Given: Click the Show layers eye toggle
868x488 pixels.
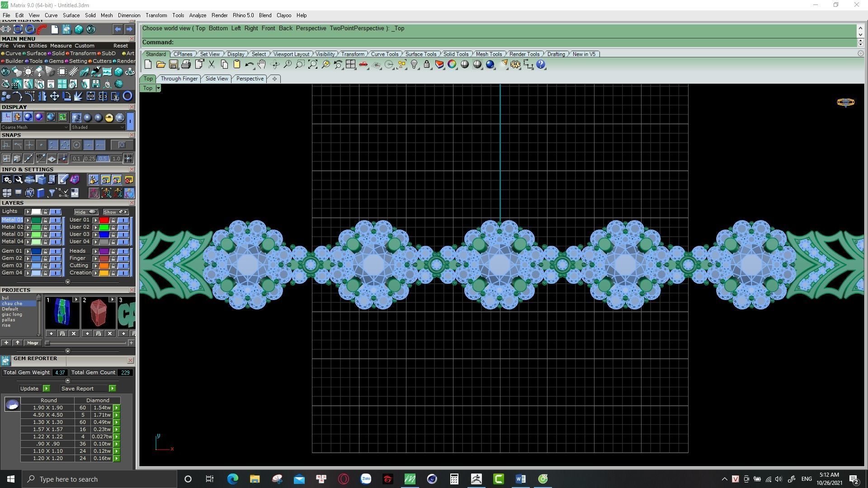Looking at the screenshot, I should tap(115, 212).
